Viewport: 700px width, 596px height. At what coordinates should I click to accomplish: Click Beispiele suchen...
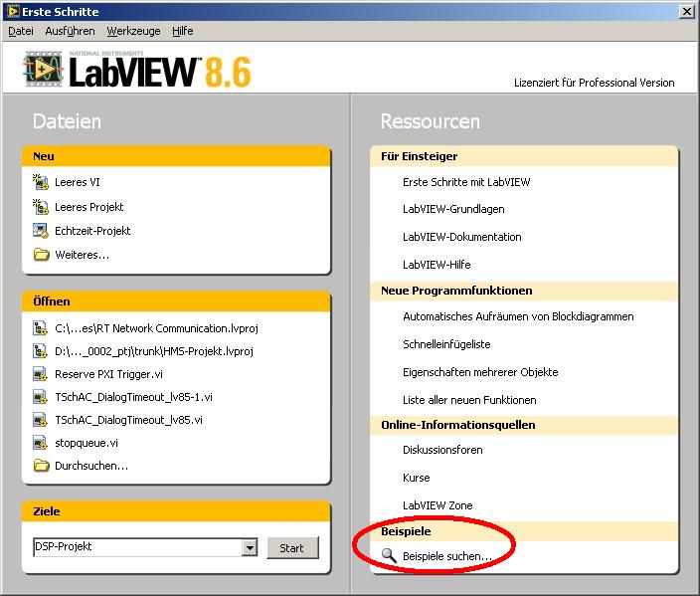click(446, 556)
